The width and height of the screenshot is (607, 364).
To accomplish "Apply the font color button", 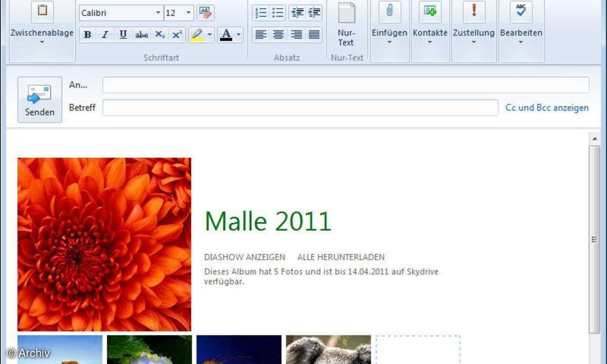I will pos(226,34).
